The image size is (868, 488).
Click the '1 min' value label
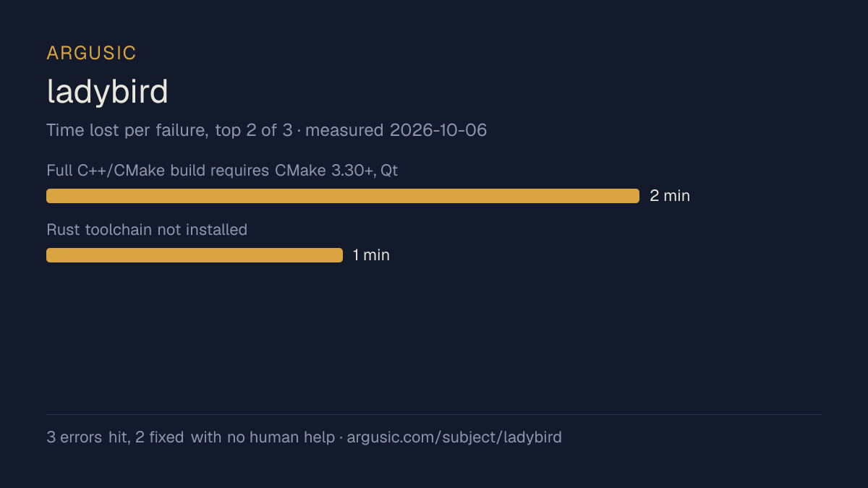pos(371,255)
